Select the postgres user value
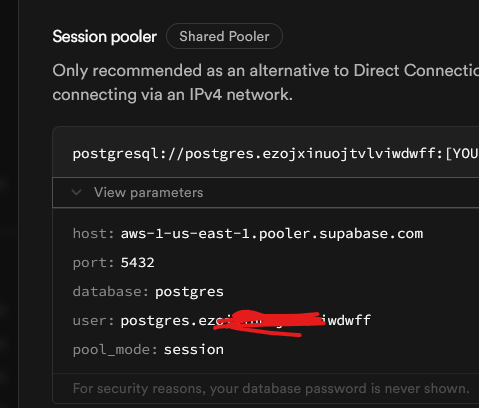Viewport: 479px width, 408px height. pos(246,321)
